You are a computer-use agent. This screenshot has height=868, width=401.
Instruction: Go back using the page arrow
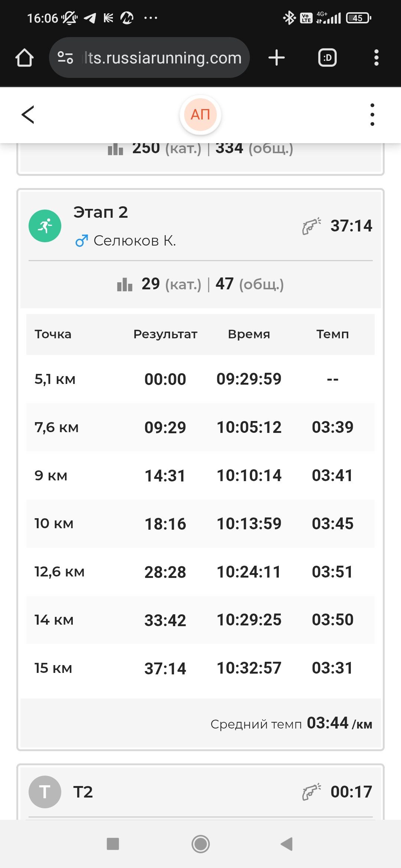[x=28, y=115]
